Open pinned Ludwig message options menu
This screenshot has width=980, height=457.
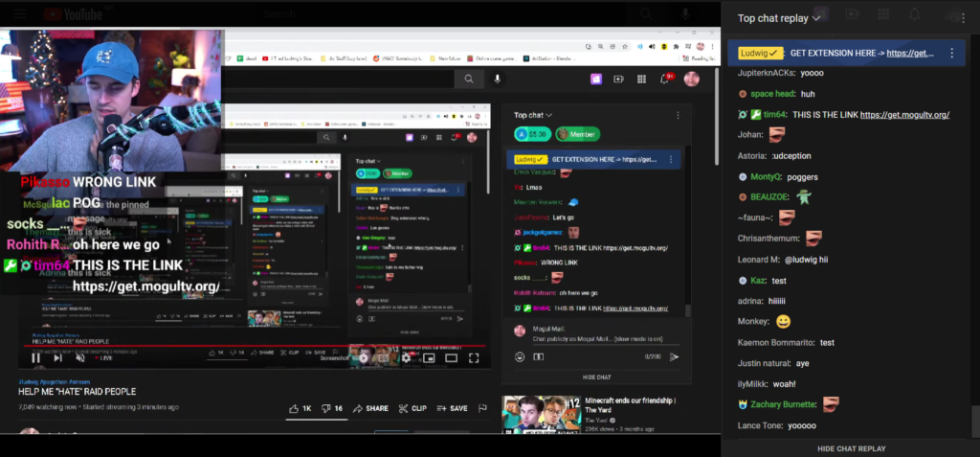coord(951,53)
